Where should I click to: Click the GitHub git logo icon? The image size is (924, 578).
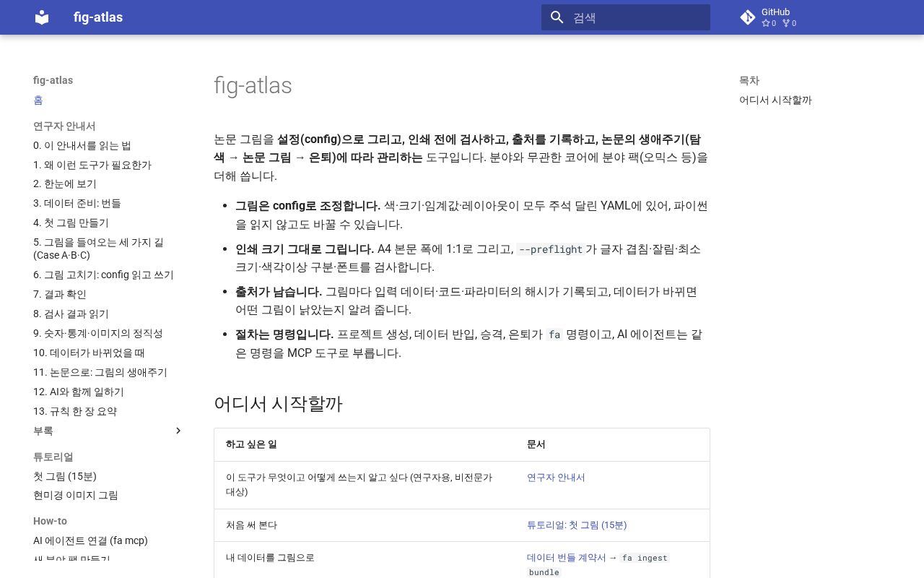(748, 17)
